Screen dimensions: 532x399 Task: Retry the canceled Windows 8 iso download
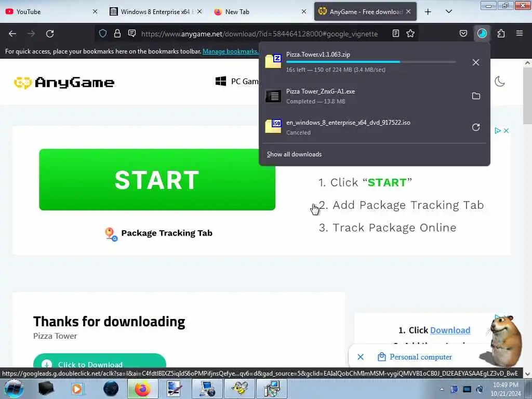click(476, 127)
